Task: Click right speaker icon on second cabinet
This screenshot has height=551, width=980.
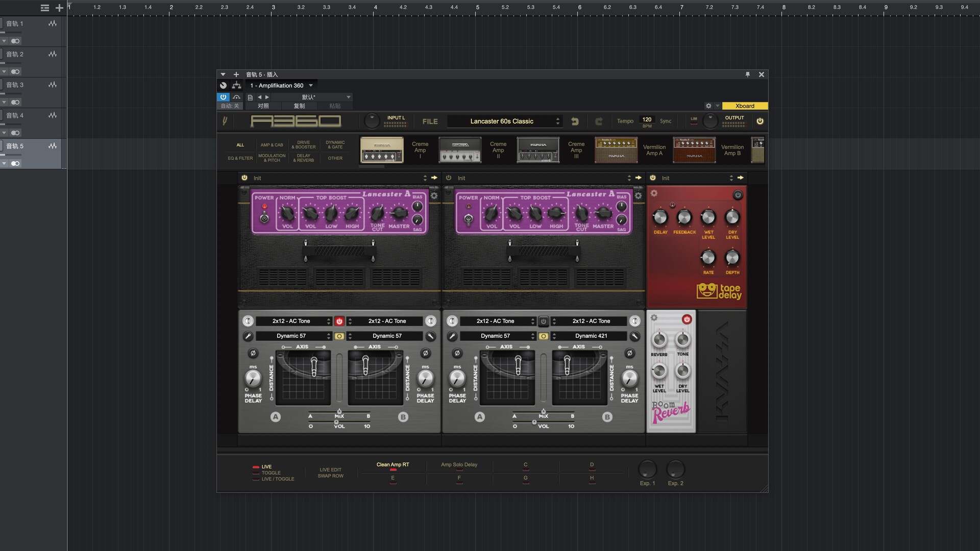Action: (x=634, y=321)
